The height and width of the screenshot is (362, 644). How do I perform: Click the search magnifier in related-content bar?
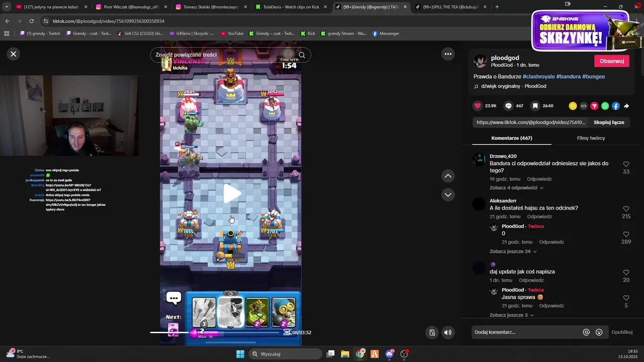[x=302, y=55]
